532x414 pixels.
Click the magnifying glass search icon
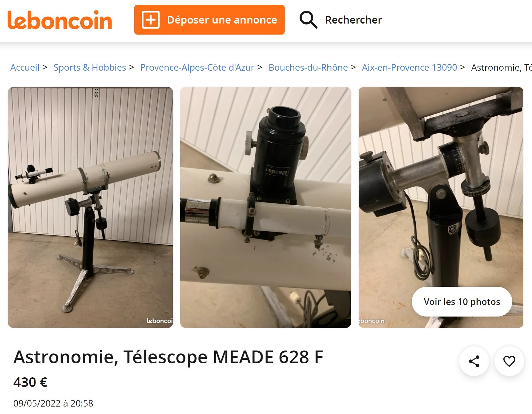308,20
